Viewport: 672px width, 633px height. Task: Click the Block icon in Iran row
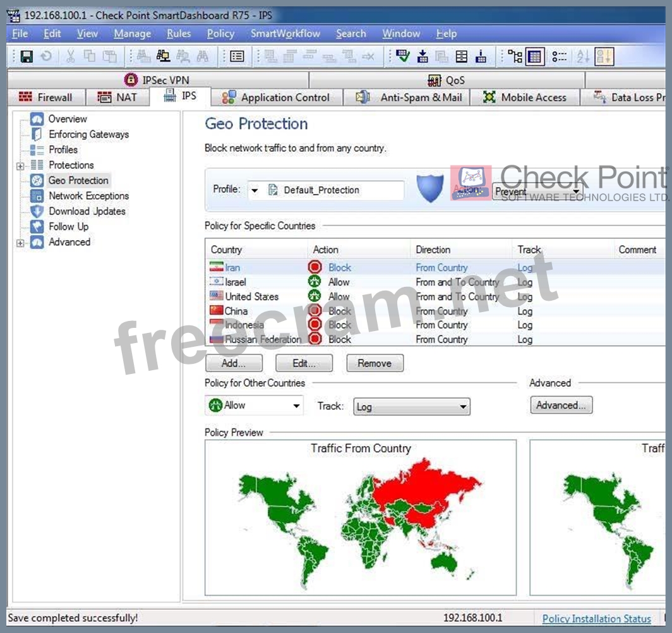(315, 267)
